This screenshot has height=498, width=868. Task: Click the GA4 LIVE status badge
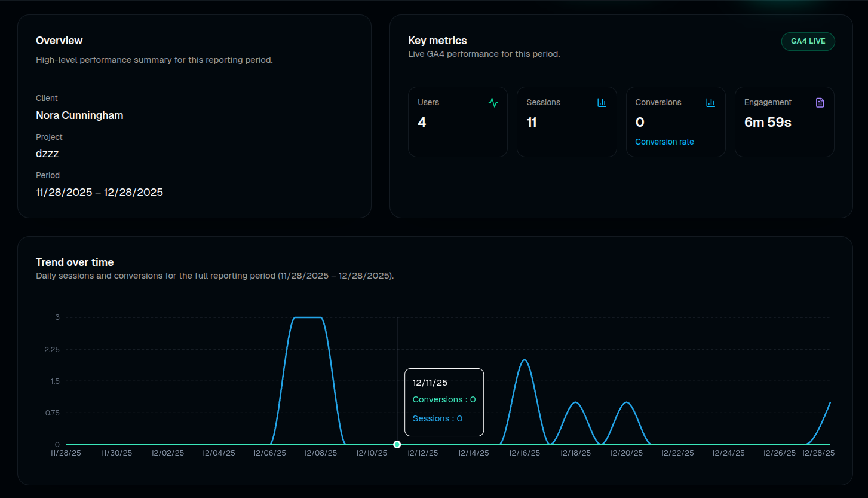point(808,41)
